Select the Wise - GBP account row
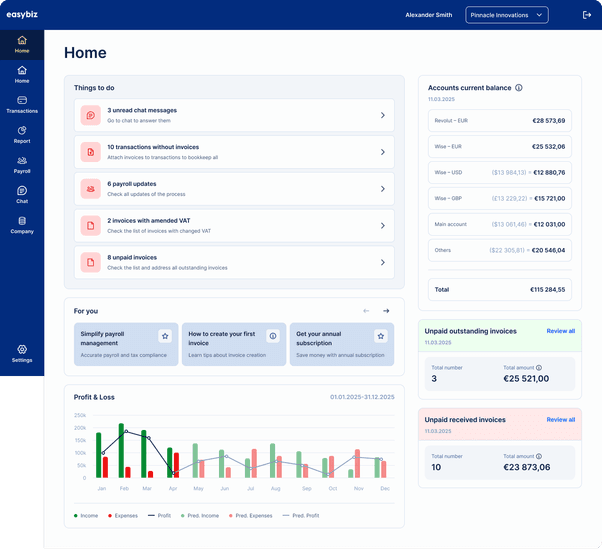 (499, 198)
